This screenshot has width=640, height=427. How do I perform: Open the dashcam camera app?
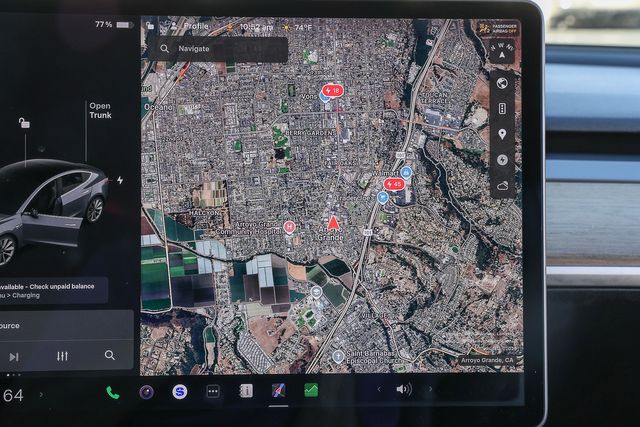[x=147, y=392]
